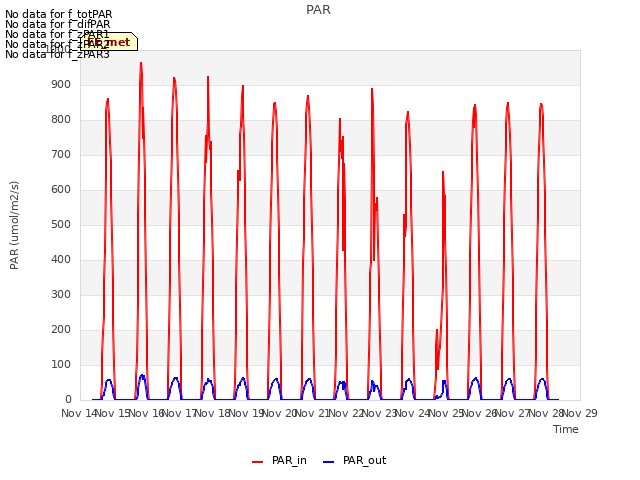Click the blue PAR_out legend color marker
Viewport: 640px width, 480px height.
click(x=329, y=462)
